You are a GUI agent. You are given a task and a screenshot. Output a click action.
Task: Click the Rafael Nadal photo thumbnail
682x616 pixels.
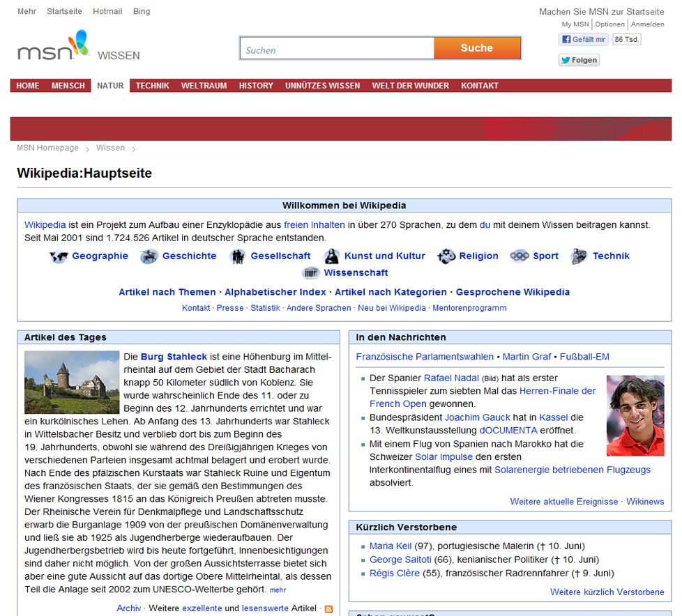click(635, 415)
